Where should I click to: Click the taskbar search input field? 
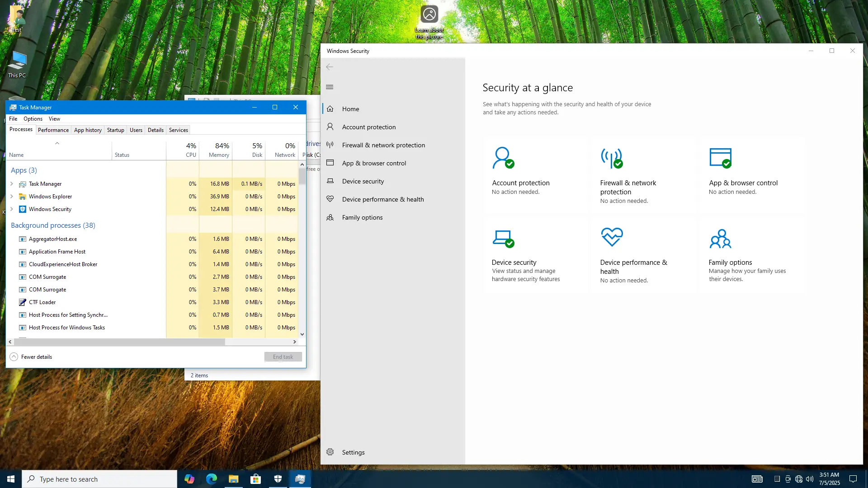point(99,479)
